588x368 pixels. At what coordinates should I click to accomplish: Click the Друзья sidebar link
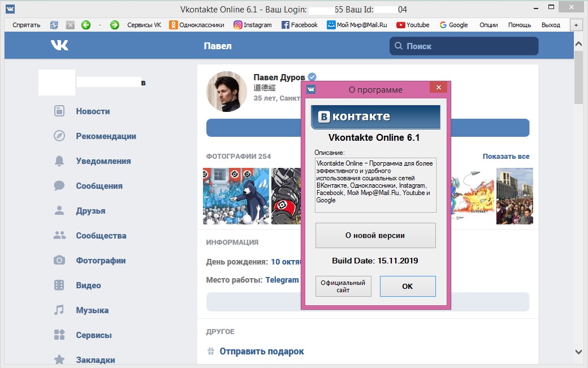click(x=91, y=211)
